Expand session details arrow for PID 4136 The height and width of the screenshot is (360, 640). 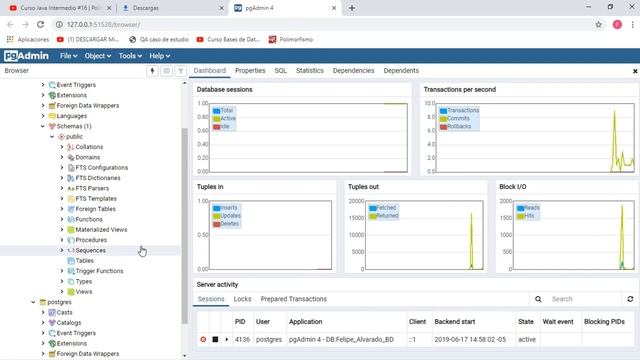(227, 339)
